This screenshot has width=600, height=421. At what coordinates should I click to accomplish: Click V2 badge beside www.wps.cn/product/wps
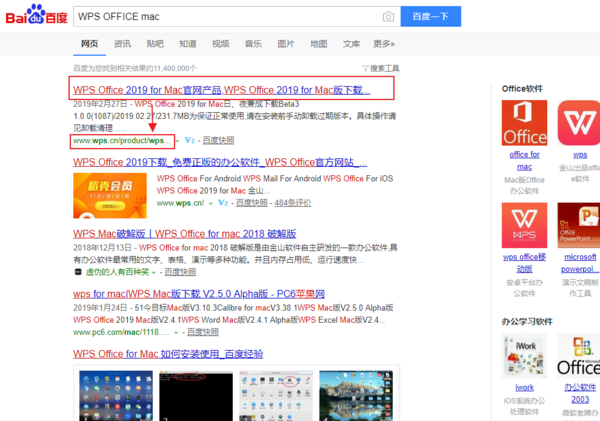click(x=190, y=140)
